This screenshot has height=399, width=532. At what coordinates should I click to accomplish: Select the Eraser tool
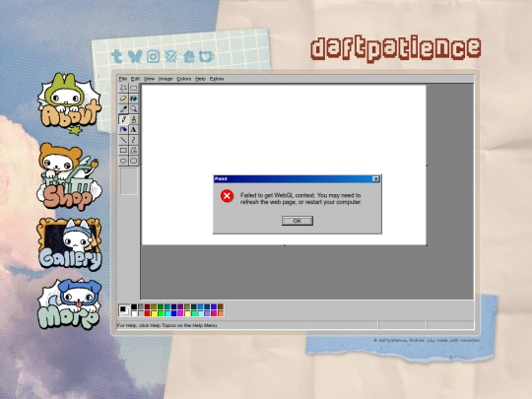pyautogui.click(x=123, y=99)
